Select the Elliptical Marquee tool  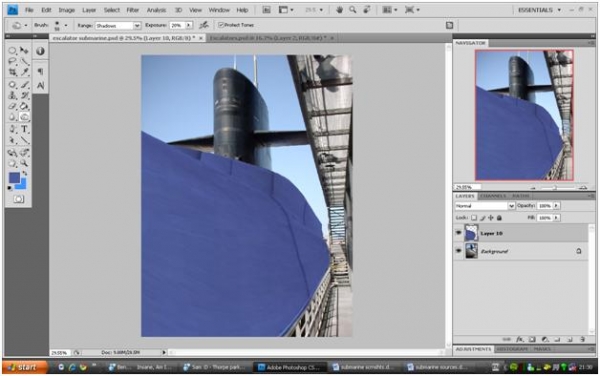(x=12, y=50)
